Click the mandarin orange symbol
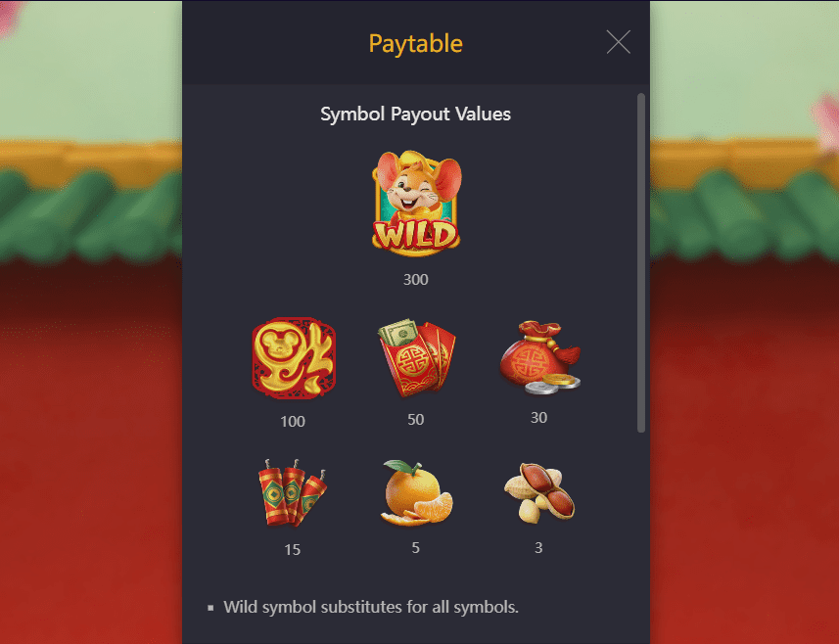Screen dimensions: 839x644 coord(416,493)
